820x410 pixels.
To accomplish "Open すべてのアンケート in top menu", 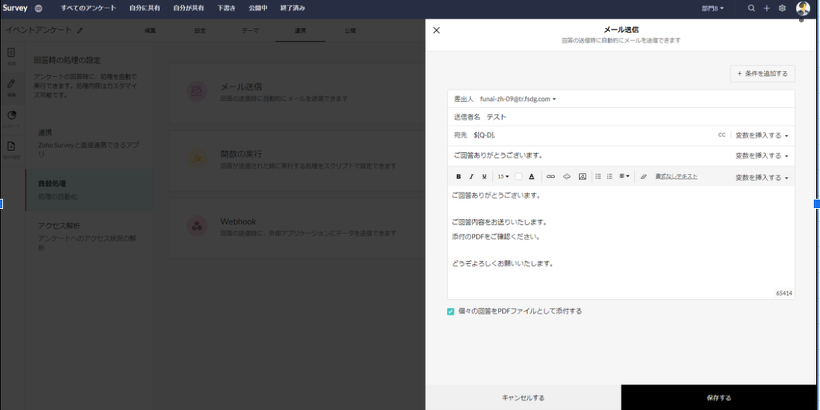I will point(88,7).
